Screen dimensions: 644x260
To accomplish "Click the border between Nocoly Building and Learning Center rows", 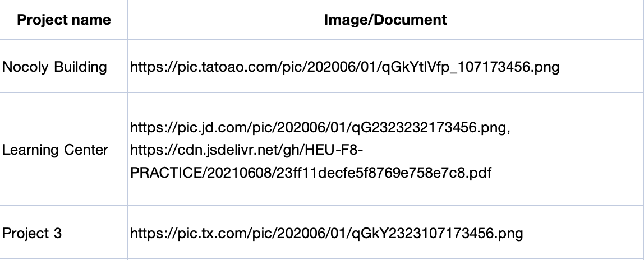I will [x=322, y=92].
